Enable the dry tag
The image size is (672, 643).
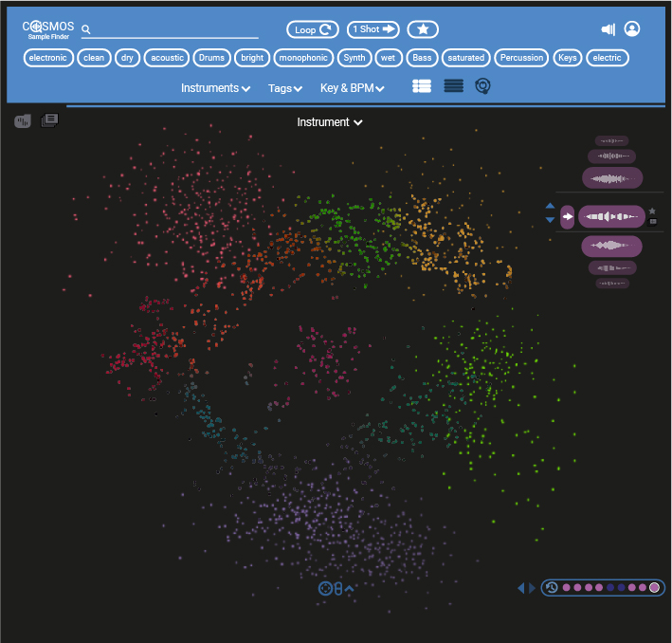tap(127, 58)
